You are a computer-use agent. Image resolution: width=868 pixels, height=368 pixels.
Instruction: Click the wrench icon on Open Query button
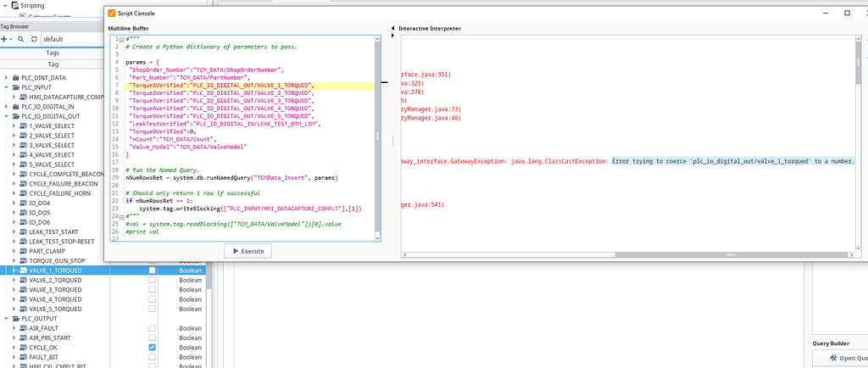(832, 358)
